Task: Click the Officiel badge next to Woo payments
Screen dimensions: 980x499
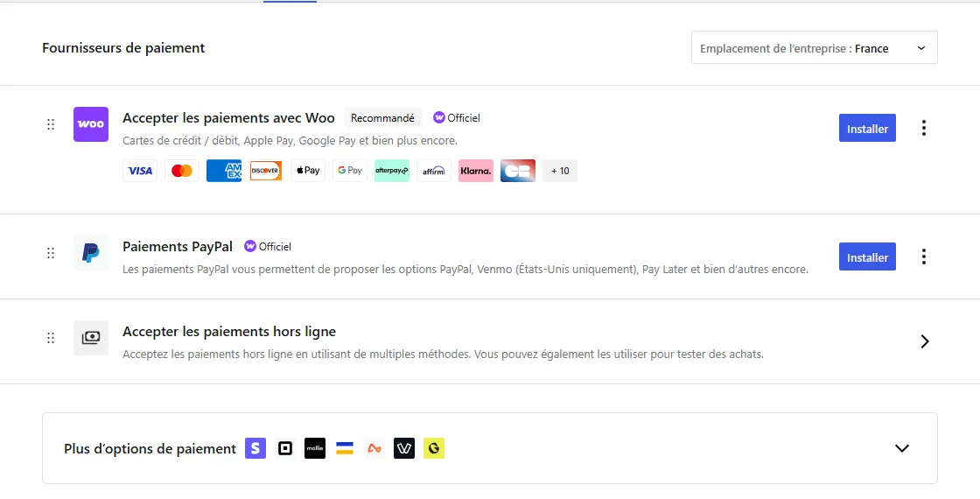Action: coord(457,117)
